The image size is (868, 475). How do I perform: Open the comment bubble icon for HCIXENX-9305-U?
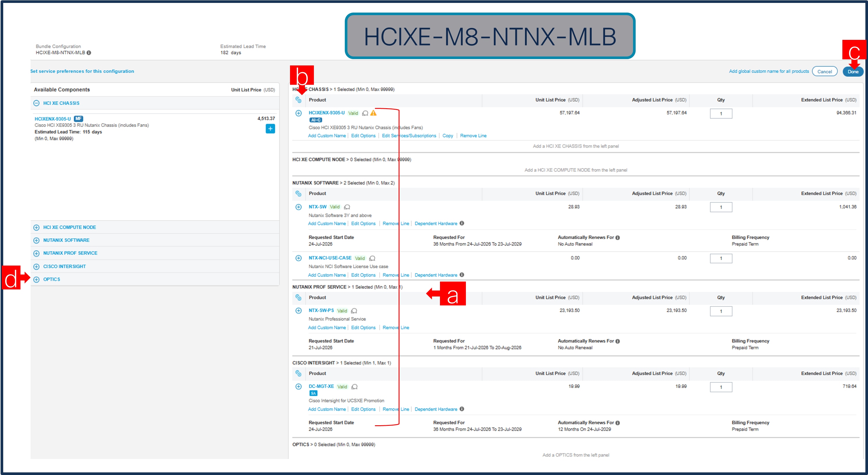click(x=365, y=113)
